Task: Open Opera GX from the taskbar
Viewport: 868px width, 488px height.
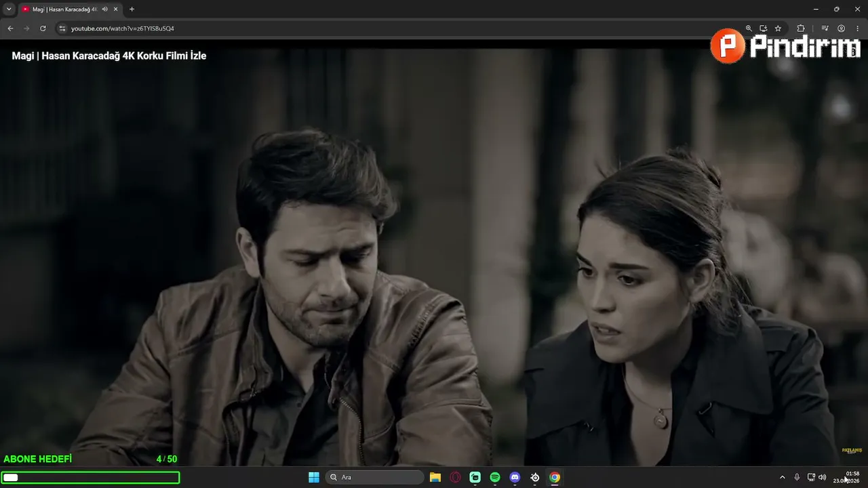Action: point(455,477)
